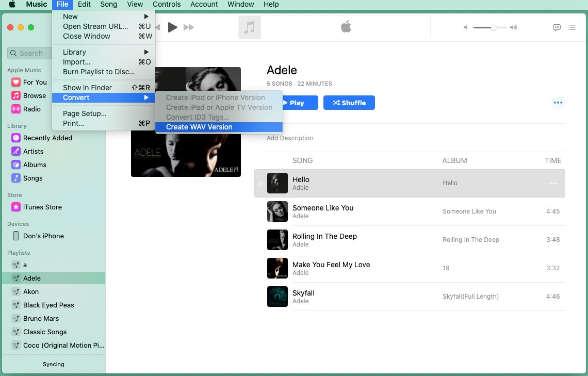Screen dimensions: 588x376
Task: Open the Controls menu
Action: [167, 4]
